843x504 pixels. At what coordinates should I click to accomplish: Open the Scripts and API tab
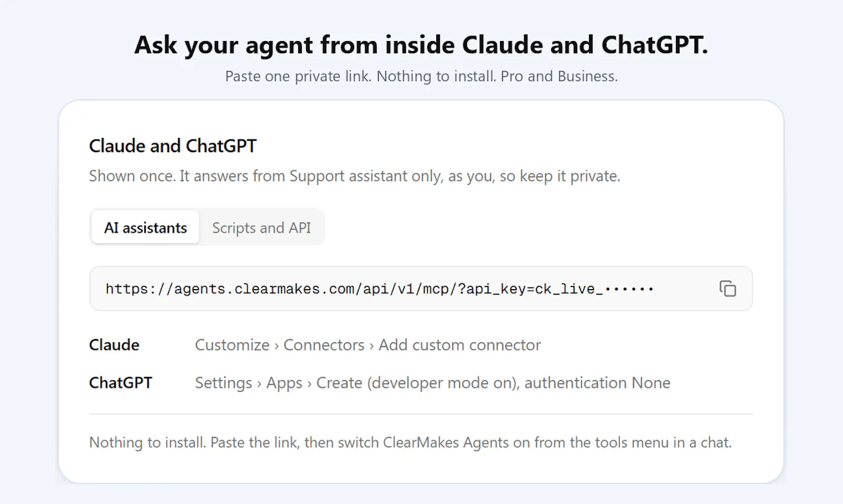tap(261, 228)
